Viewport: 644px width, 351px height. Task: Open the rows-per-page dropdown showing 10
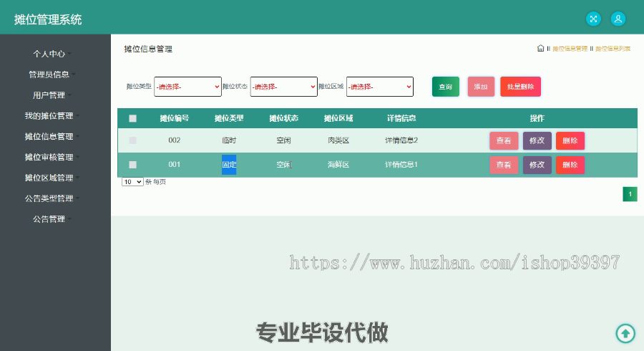[x=132, y=182]
